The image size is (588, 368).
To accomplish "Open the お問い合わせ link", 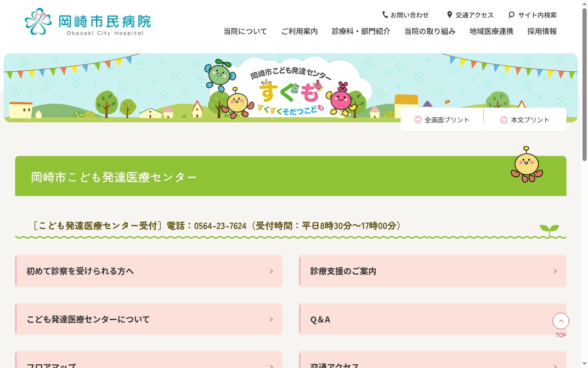I will click(406, 15).
